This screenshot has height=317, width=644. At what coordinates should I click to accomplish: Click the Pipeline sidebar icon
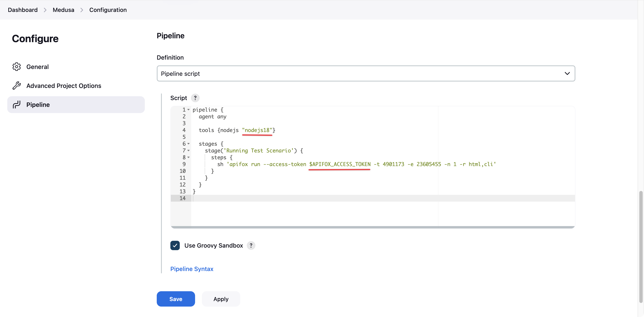tap(16, 105)
